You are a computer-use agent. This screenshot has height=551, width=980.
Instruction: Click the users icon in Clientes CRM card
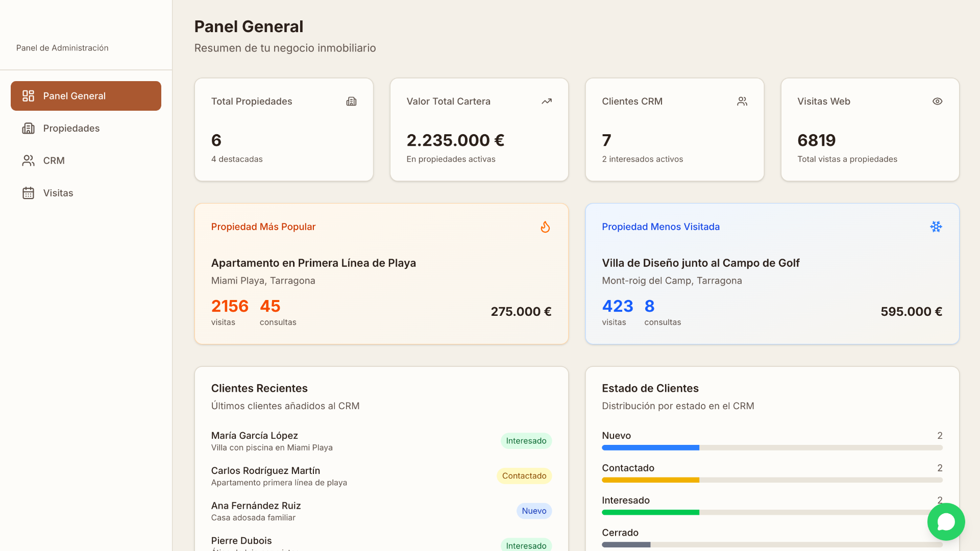coord(742,102)
